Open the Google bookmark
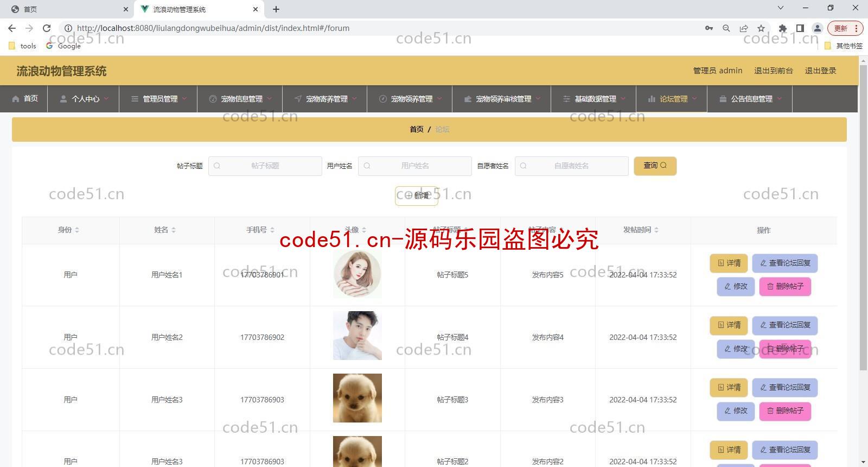Screen dimensions: 868x467 point(63,46)
